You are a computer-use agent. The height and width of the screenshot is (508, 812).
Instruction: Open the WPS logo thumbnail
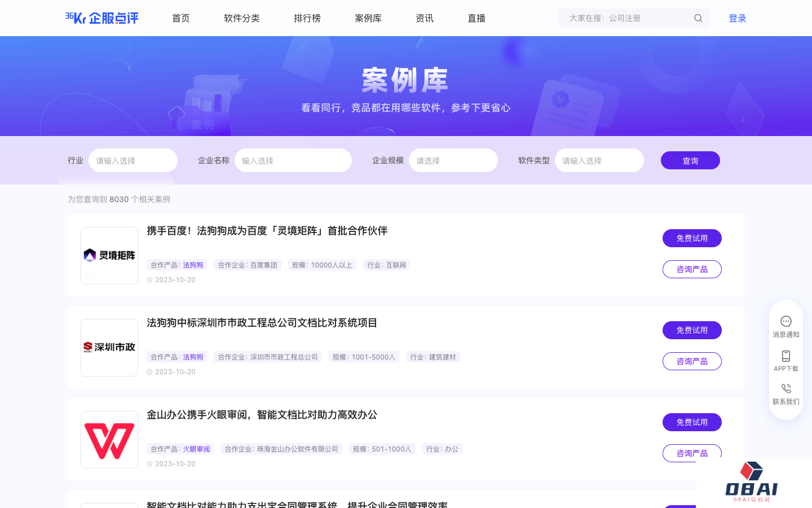(x=109, y=440)
